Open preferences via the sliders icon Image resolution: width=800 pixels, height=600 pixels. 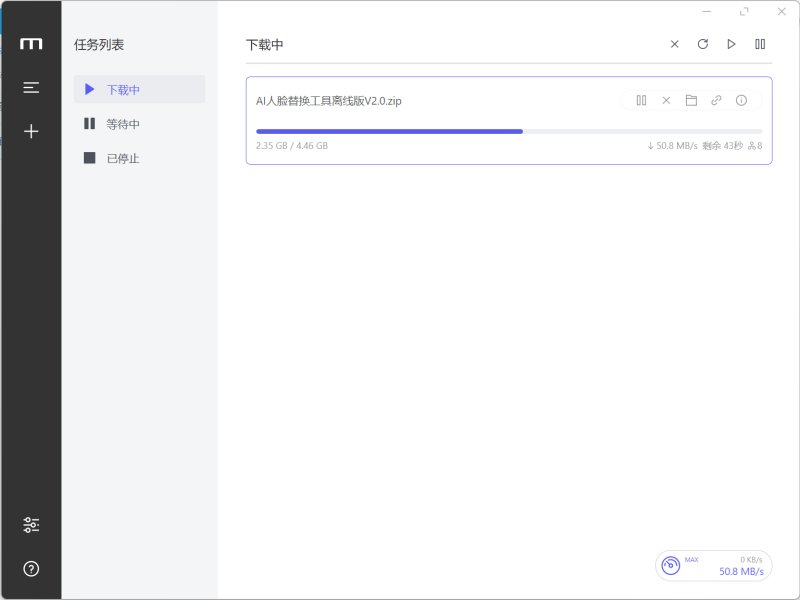31,525
